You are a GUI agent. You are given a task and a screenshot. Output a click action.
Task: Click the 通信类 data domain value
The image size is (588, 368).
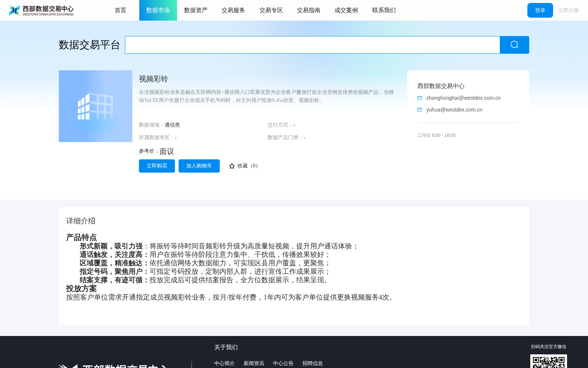tap(172, 125)
